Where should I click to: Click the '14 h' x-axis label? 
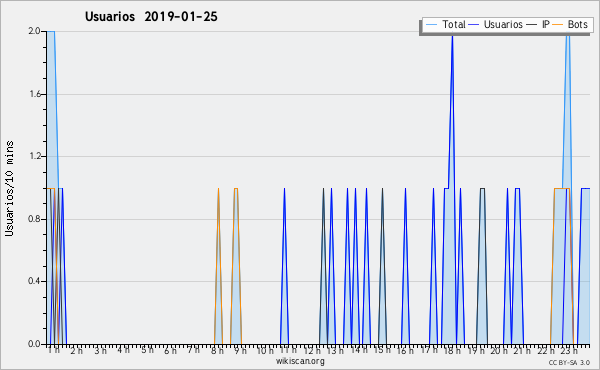coord(359,350)
